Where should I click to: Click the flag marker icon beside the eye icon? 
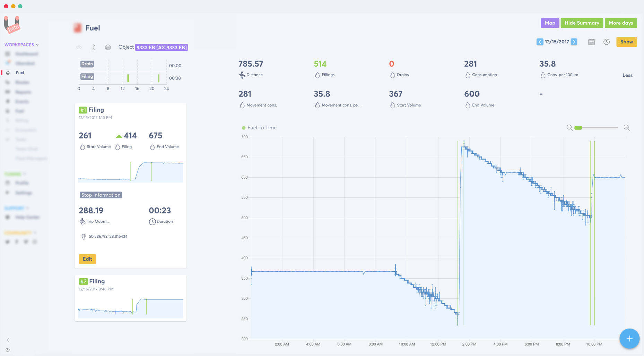tap(93, 47)
